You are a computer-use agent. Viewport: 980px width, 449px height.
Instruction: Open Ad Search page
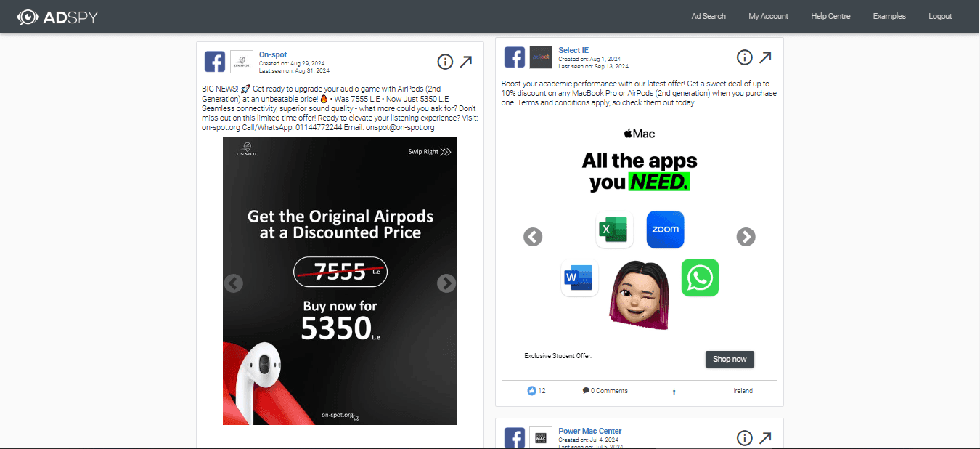coord(709,16)
